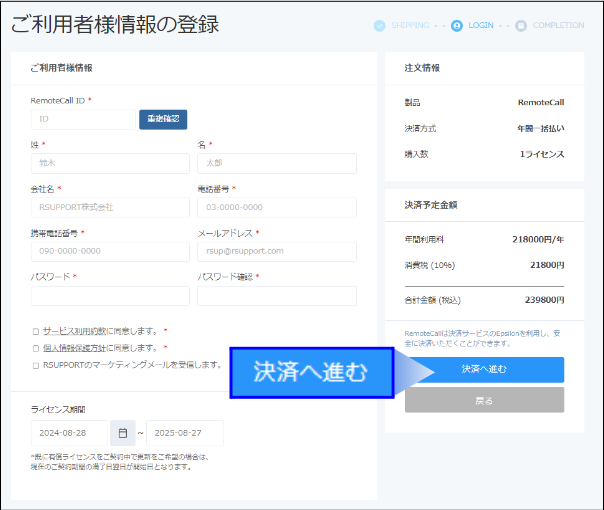Focus the 姓 input field
604x510 pixels.
[110, 163]
